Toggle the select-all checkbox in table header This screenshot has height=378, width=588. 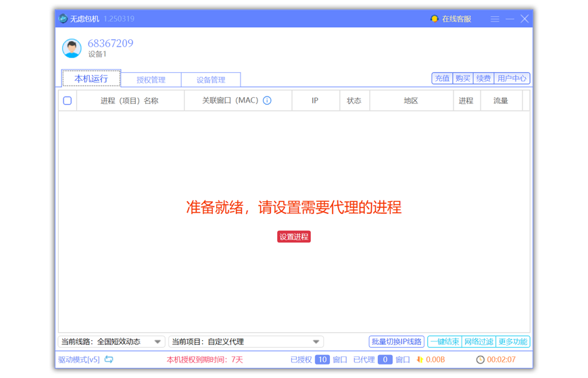pyautogui.click(x=67, y=101)
